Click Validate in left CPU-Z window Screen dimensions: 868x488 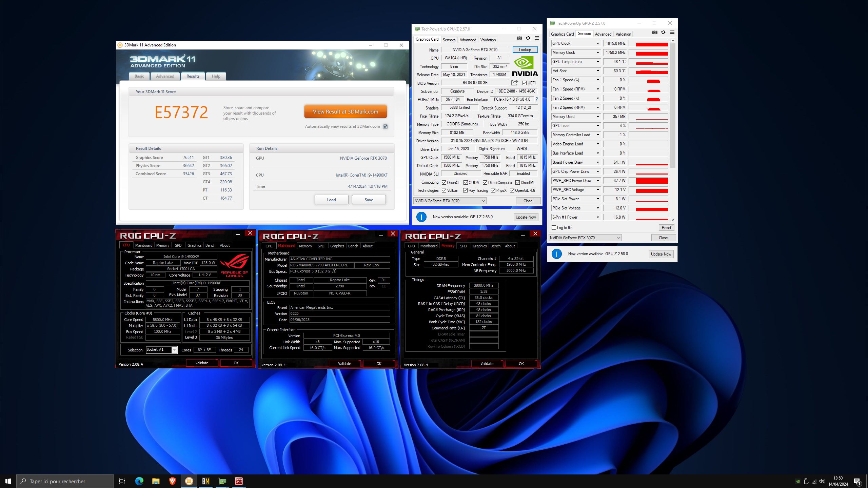(202, 363)
